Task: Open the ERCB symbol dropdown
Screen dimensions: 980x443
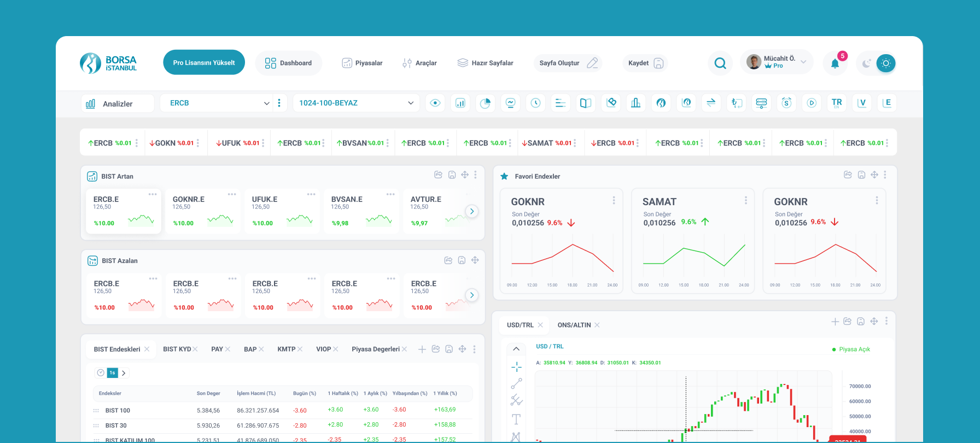Action: 219,103
